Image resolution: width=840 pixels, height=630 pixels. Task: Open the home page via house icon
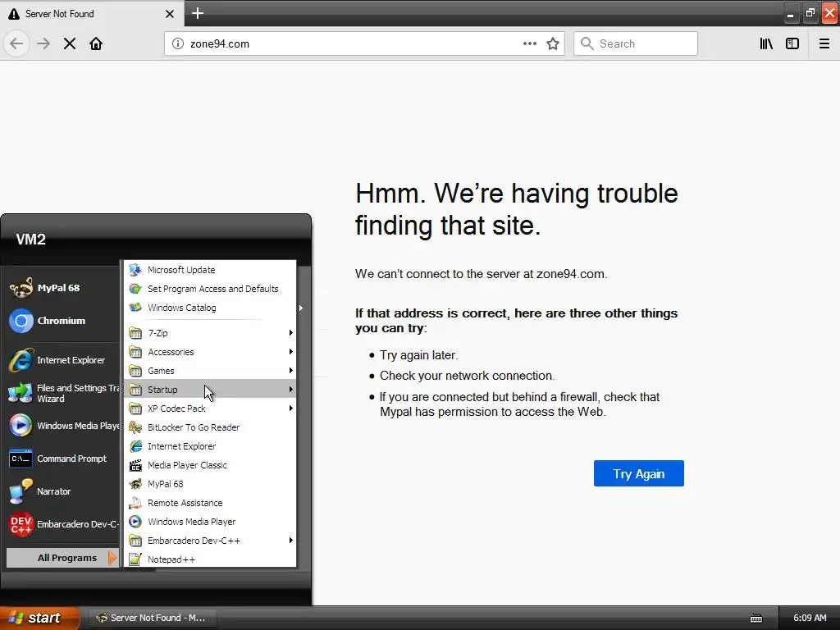[96, 44]
